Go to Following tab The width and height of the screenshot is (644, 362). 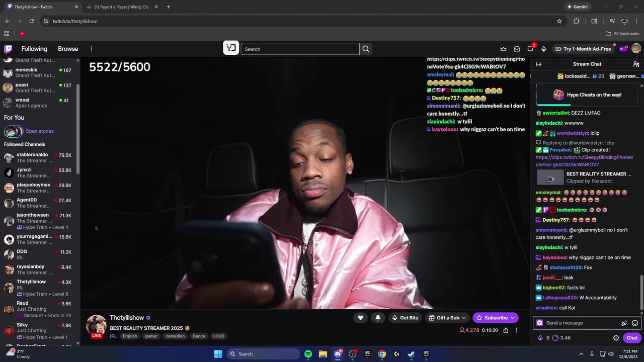coord(34,49)
